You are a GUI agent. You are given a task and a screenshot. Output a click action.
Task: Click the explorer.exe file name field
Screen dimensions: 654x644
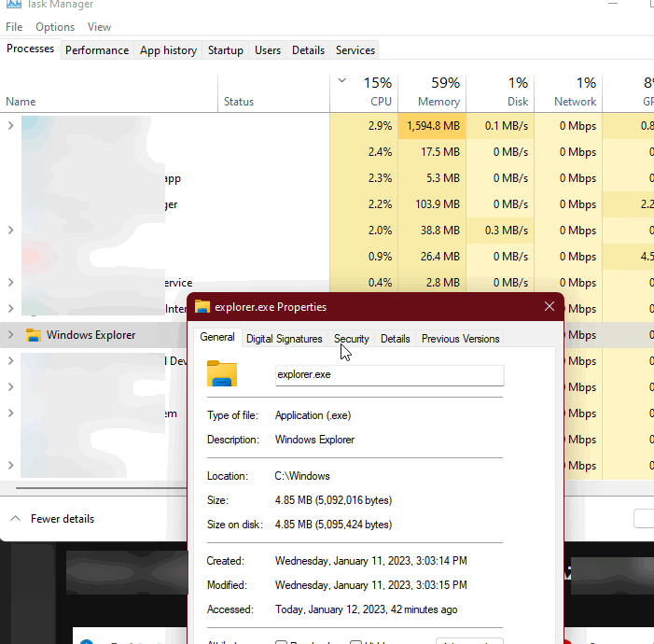point(389,375)
